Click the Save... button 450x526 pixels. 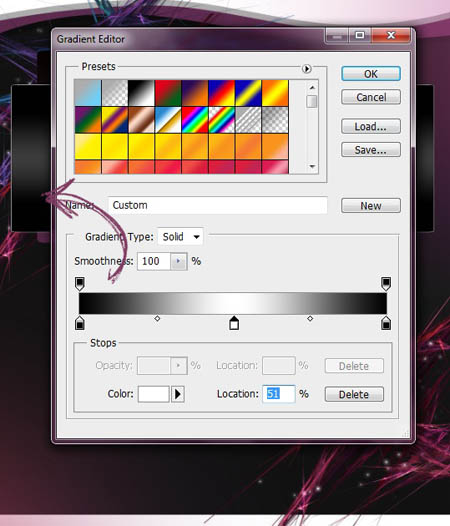coord(371,150)
